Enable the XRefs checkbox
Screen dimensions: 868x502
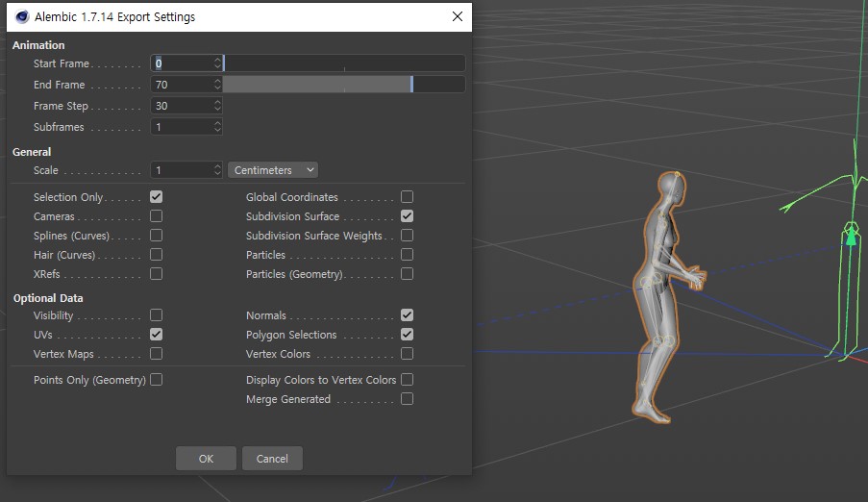point(156,274)
